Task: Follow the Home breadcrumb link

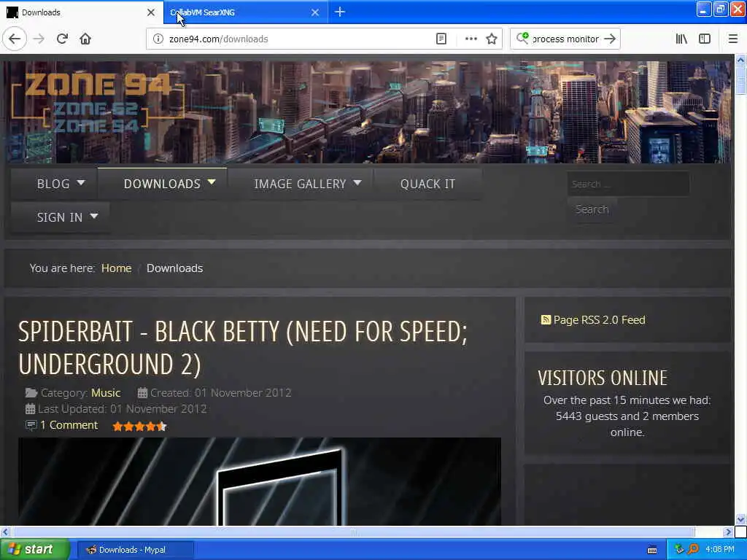Action: [116, 268]
